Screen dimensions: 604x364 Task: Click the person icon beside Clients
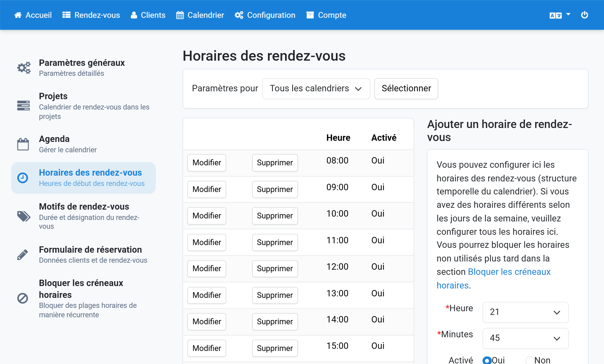(x=134, y=15)
